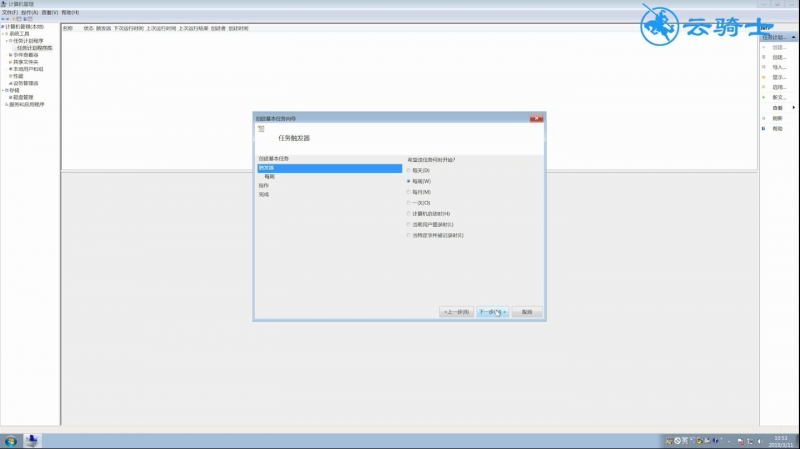800x449 pixels.
Task: Click the 下次运行时间 column header
Action: point(129,29)
